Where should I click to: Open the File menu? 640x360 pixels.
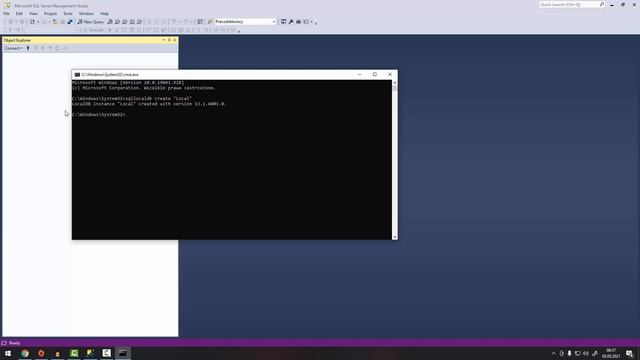click(x=6, y=13)
